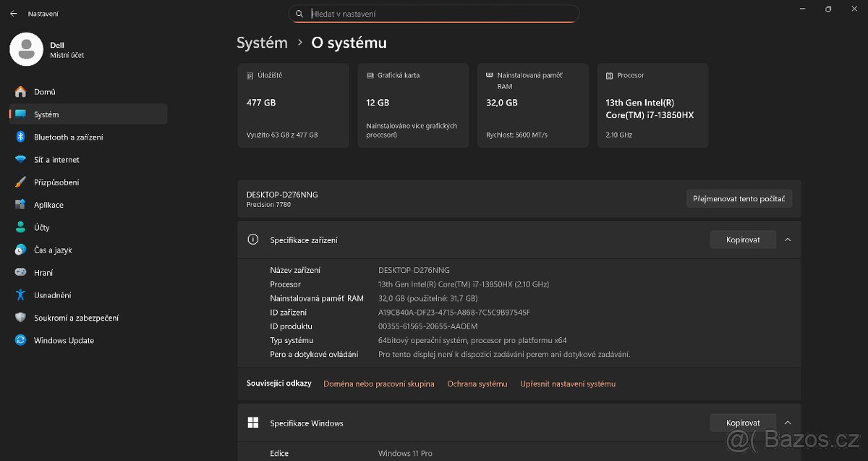This screenshot has height=461, width=868.
Task: Open Bluetooth a zařízení via its icon
Action: click(20, 137)
